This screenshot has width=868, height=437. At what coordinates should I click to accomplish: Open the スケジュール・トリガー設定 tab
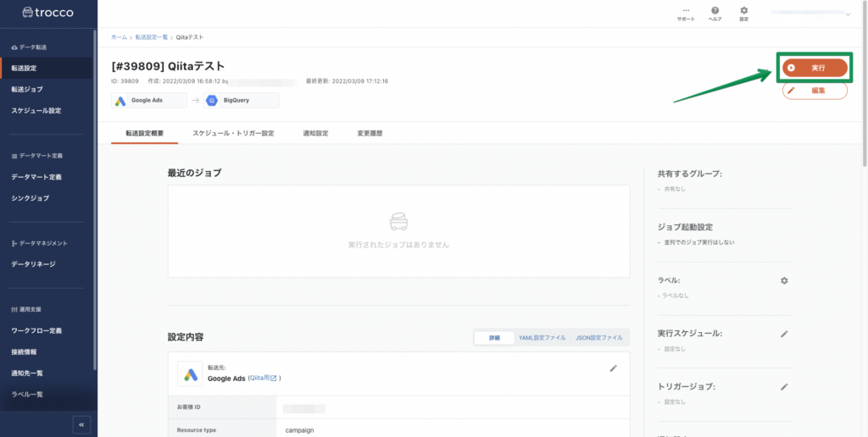tap(233, 134)
